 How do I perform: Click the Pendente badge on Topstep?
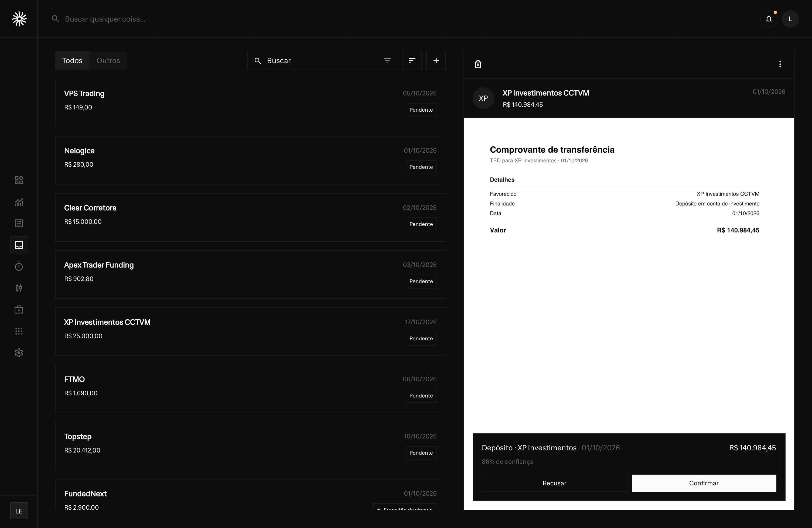click(x=421, y=452)
